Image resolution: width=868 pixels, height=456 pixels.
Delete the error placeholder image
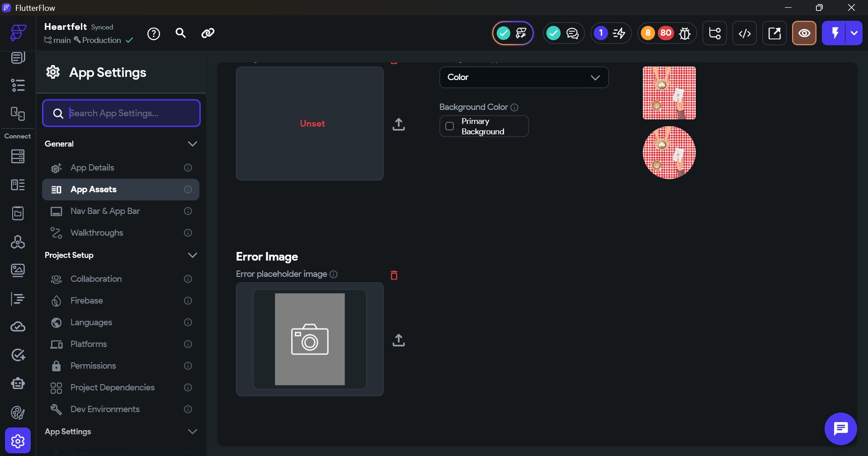coord(394,275)
